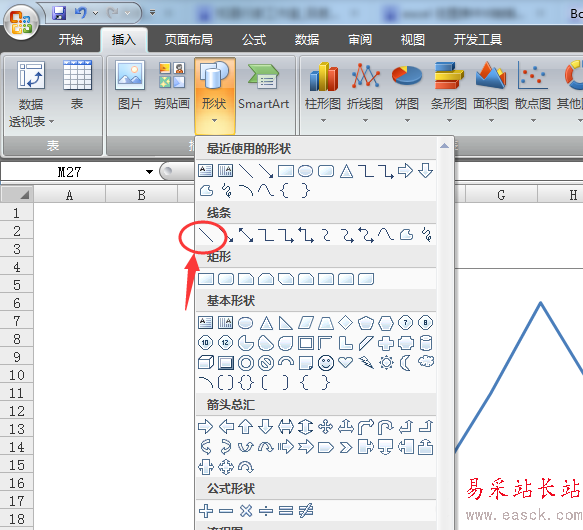The height and width of the screenshot is (530, 583).
Task: Switch to the 开始 tab
Action: click(71, 39)
